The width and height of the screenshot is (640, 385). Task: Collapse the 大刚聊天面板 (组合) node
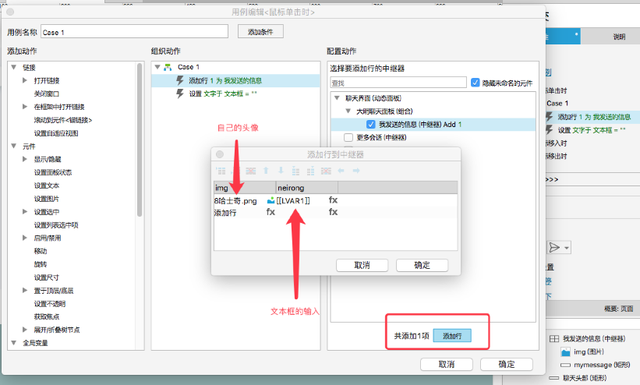tap(348, 111)
